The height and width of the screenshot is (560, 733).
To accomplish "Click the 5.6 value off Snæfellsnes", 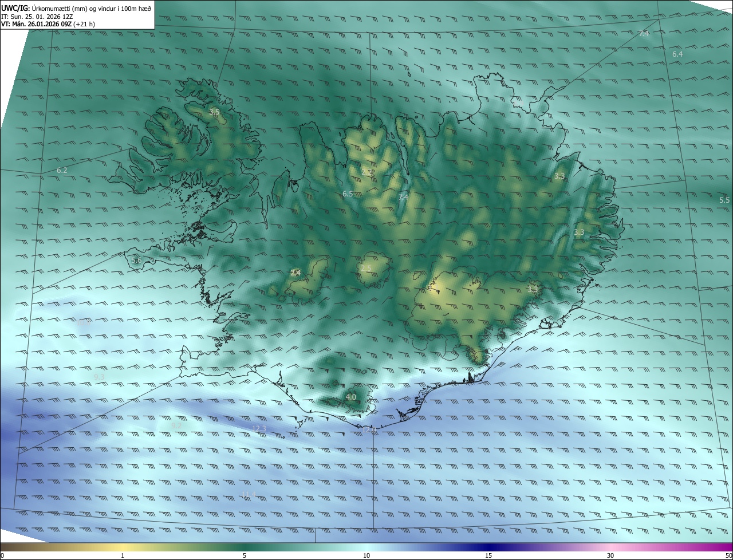I will pos(136,261).
